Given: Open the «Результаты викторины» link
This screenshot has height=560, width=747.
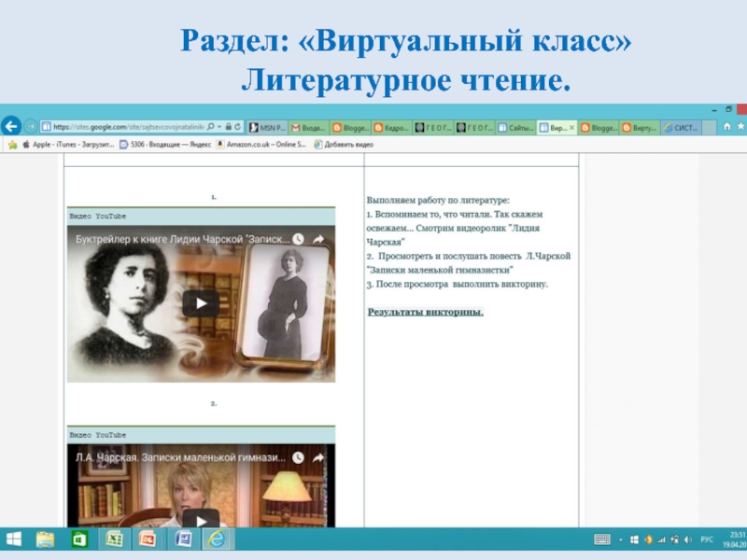Looking at the screenshot, I should (425, 312).
